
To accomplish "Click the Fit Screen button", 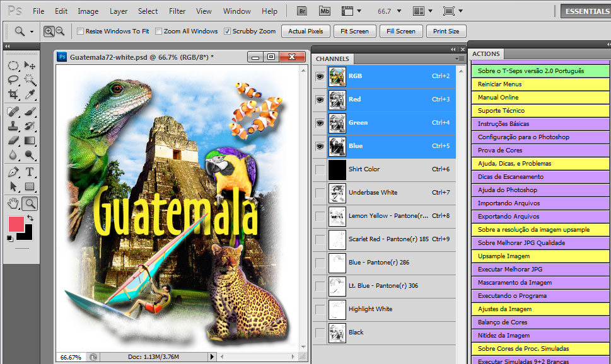I will [x=354, y=31].
